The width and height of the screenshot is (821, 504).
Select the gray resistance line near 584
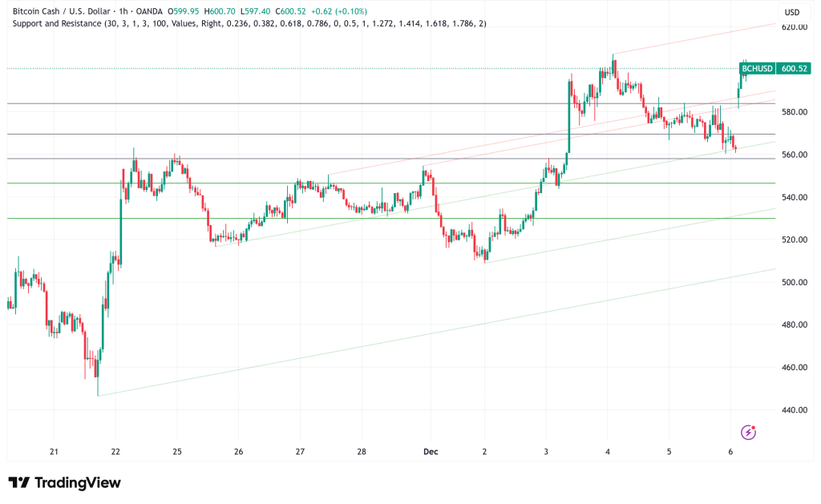tap(321, 103)
